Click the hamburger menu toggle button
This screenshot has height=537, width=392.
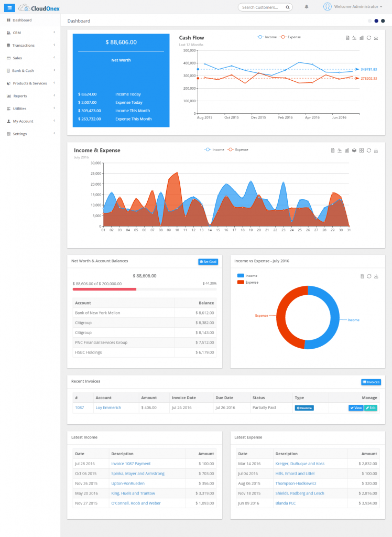[9, 7]
